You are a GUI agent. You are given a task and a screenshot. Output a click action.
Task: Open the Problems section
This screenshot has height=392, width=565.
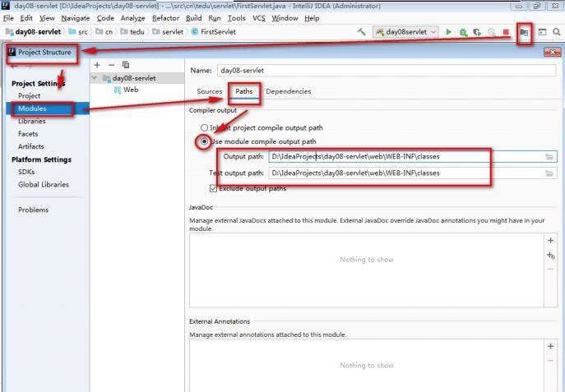click(x=33, y=210)
